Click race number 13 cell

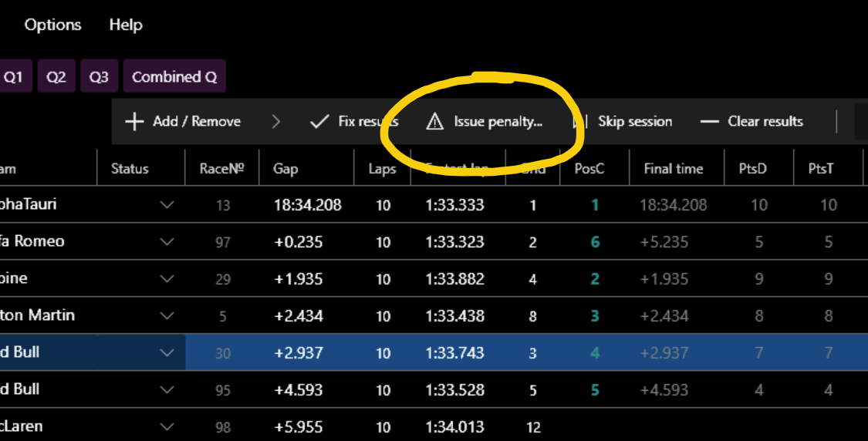222,206
